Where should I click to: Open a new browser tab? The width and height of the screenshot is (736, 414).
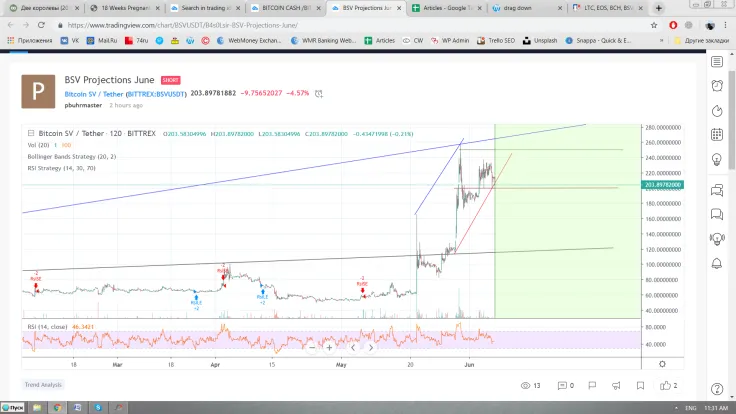[x=659, y=8]
